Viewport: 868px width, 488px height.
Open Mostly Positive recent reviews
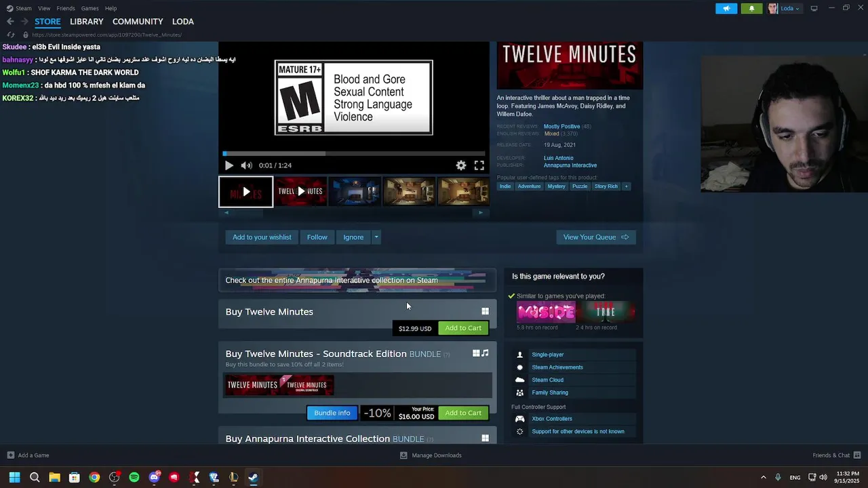561,127
